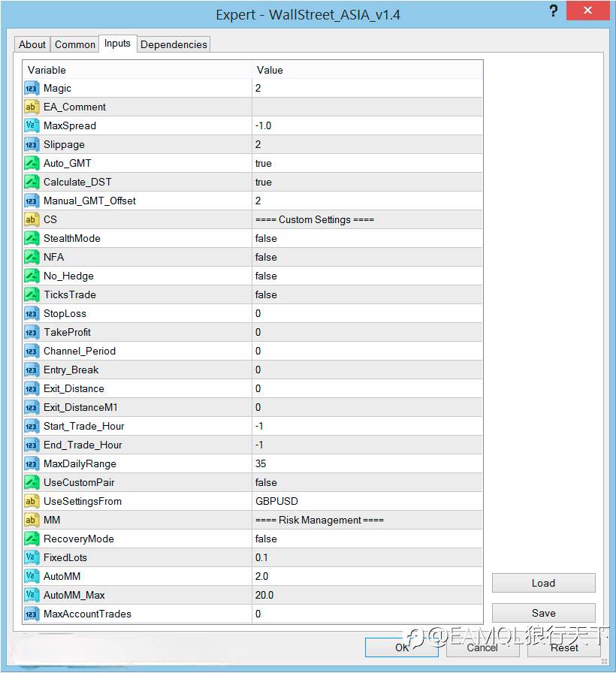Select the integer icon next to MaxDailyRange

point(32,464)
